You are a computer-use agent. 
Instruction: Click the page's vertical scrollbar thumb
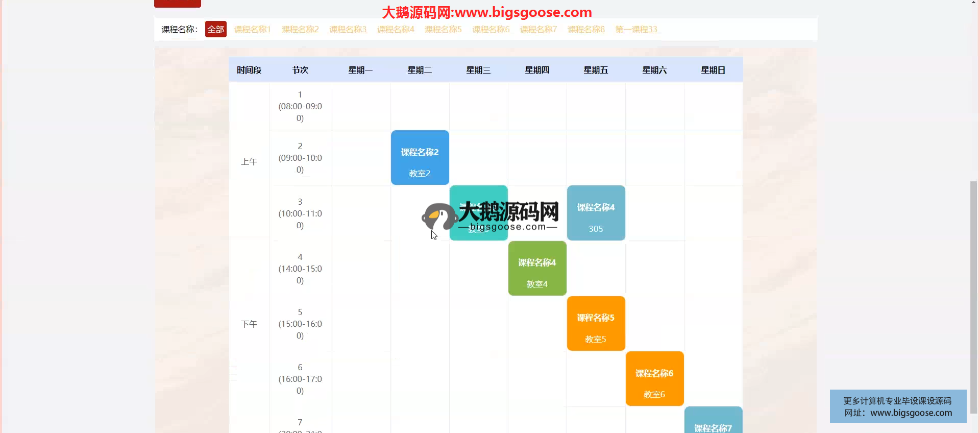(974, 296)
